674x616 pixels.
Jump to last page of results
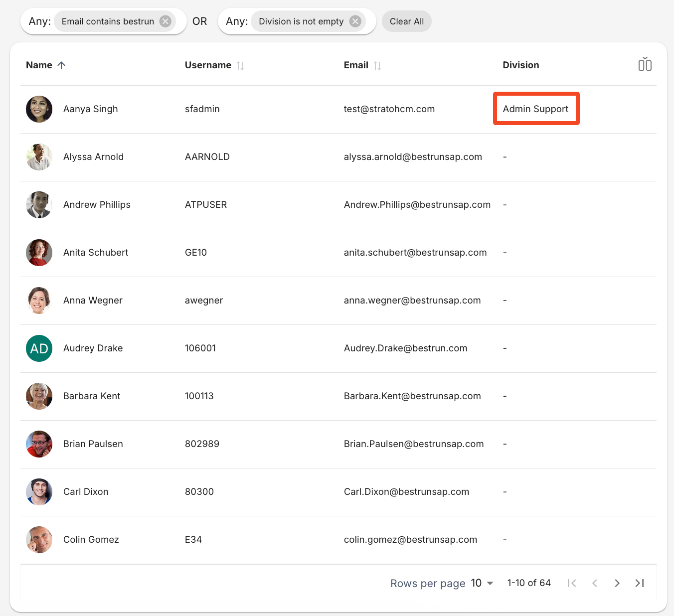pyautogui.click(x=640, y=583)
